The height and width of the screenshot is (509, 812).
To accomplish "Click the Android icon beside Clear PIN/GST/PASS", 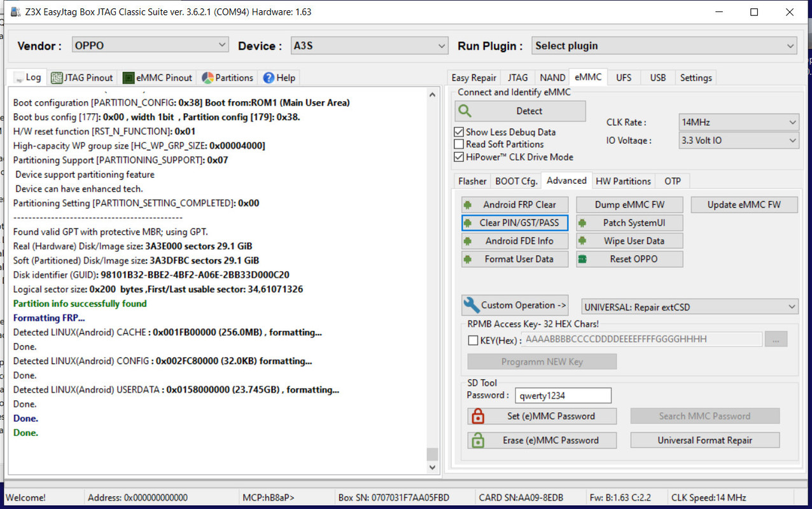I will point(468,223).
